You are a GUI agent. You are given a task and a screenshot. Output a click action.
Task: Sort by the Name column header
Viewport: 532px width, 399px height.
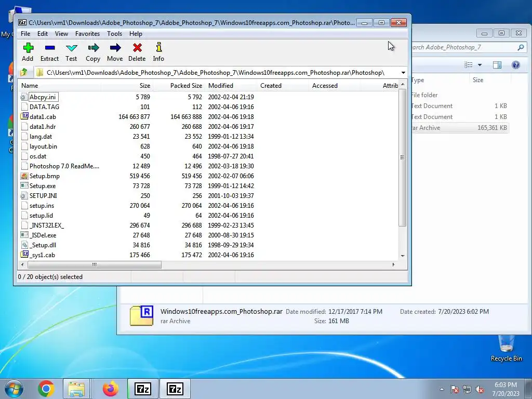[x=60, y=86]
